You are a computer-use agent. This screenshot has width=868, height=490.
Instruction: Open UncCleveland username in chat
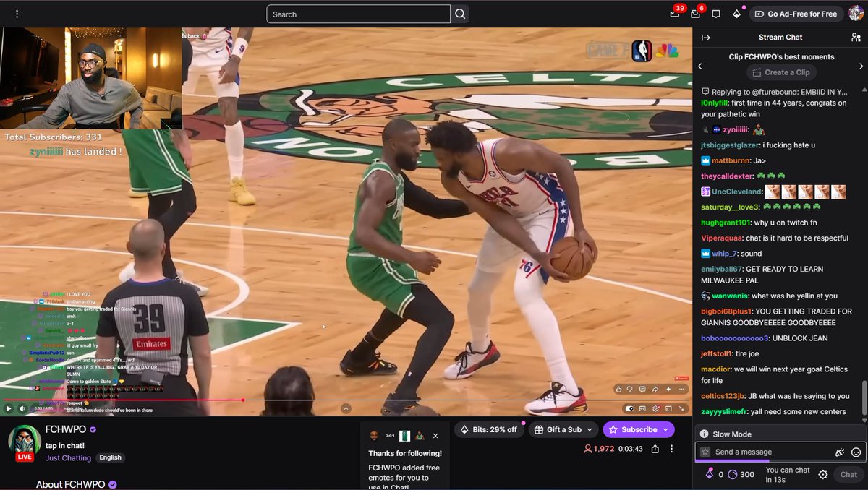(737, 192)
